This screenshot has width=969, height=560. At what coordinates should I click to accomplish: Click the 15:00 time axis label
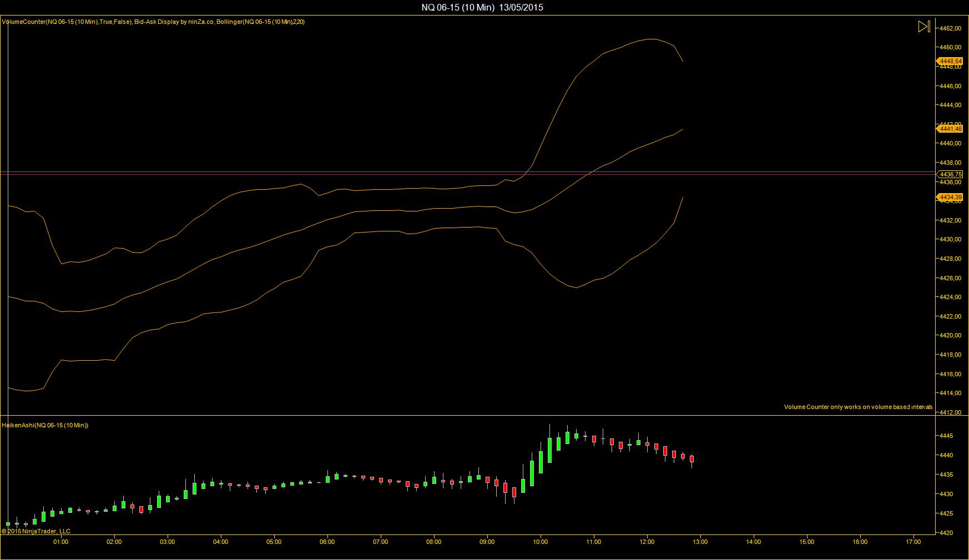coord(807,542)
